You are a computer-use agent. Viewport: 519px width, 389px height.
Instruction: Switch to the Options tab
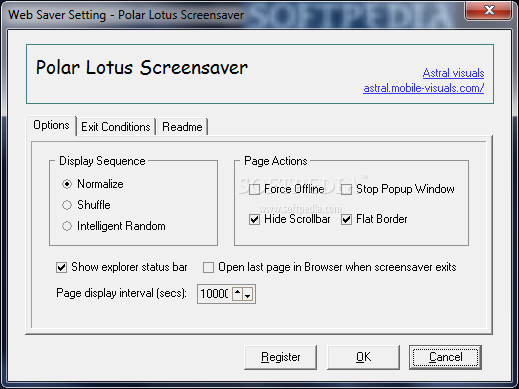pyautogui.click(x=51, y=125)
